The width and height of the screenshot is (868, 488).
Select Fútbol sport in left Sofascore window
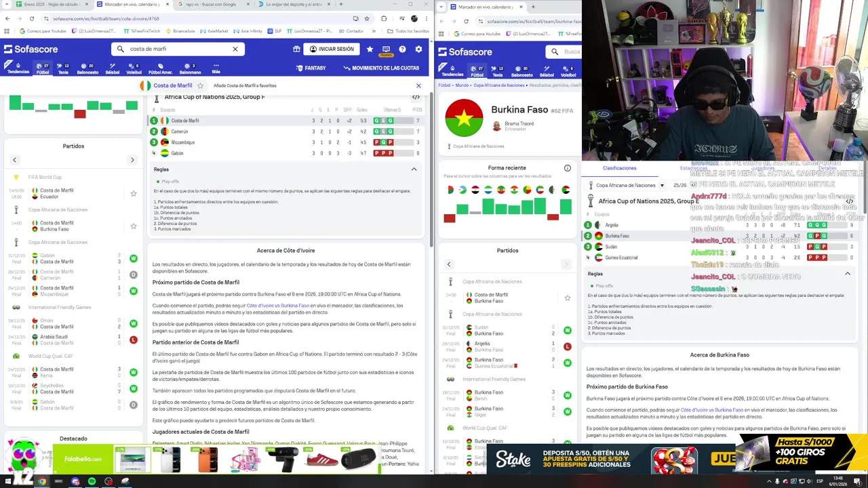click(x=43, y=68)
